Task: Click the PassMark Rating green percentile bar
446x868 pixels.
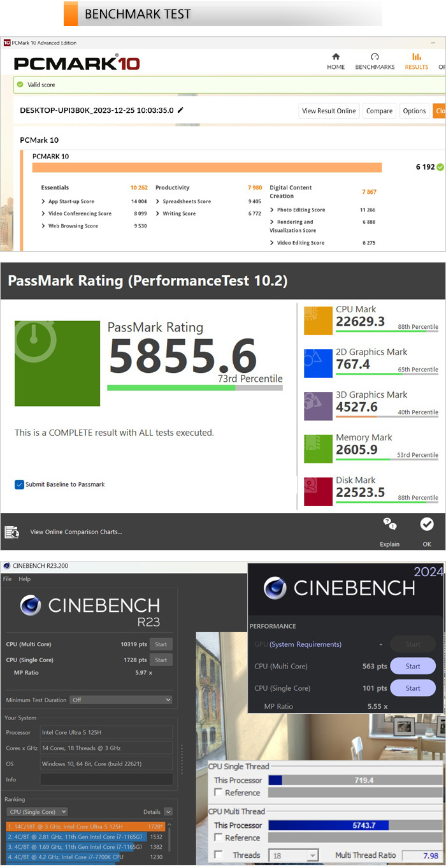Action: pos(195,387)
